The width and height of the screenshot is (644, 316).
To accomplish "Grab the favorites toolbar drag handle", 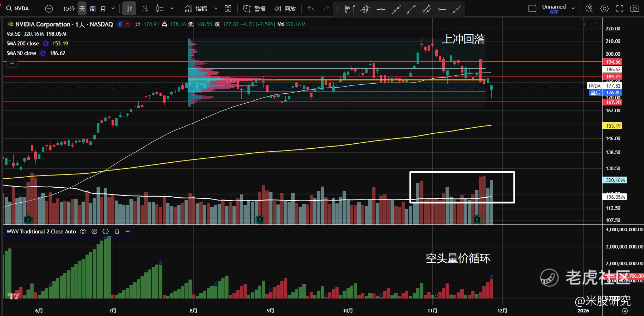I will click(338, 9).
